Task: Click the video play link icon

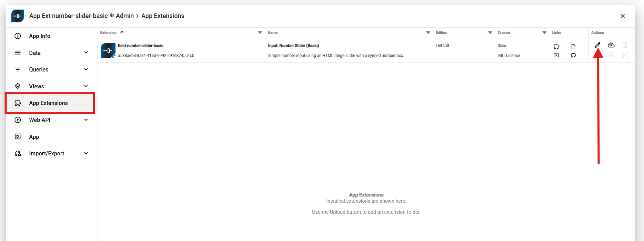Action: point(556,55)
